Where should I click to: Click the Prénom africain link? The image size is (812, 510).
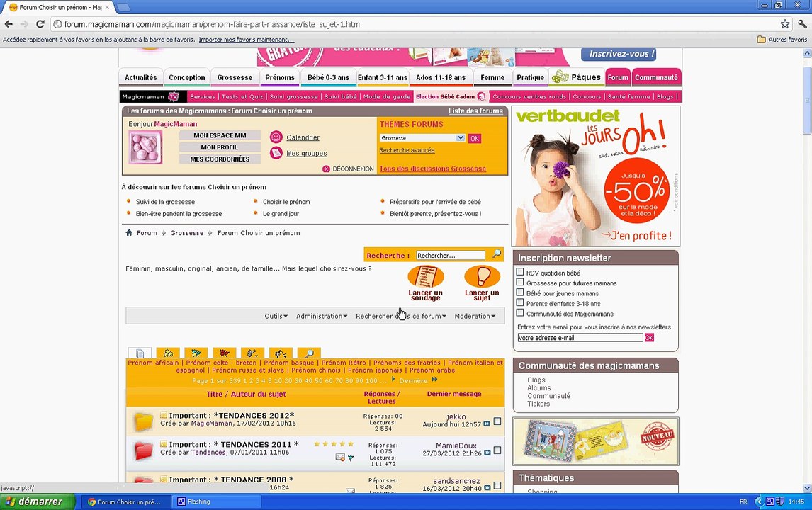click(x=153, y=363)
